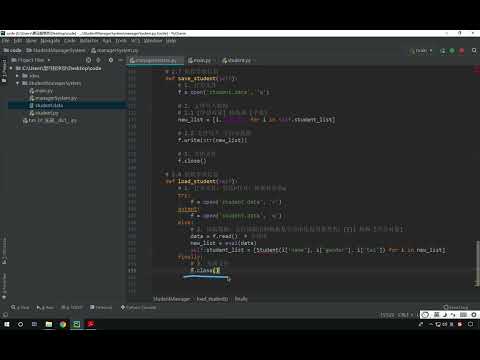The image size is (480, 360).
Task: Click the def save_student line in editor
Action: (x=201, y=78)
